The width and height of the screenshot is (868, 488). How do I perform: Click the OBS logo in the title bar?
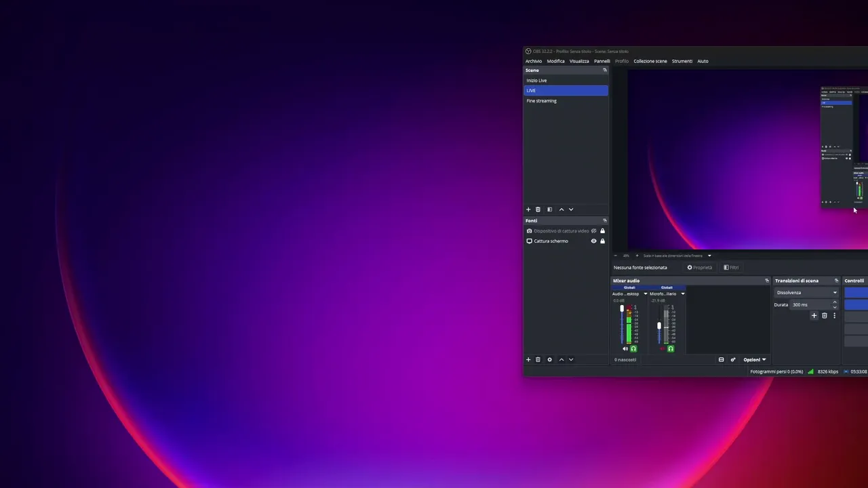pos(528,52)
